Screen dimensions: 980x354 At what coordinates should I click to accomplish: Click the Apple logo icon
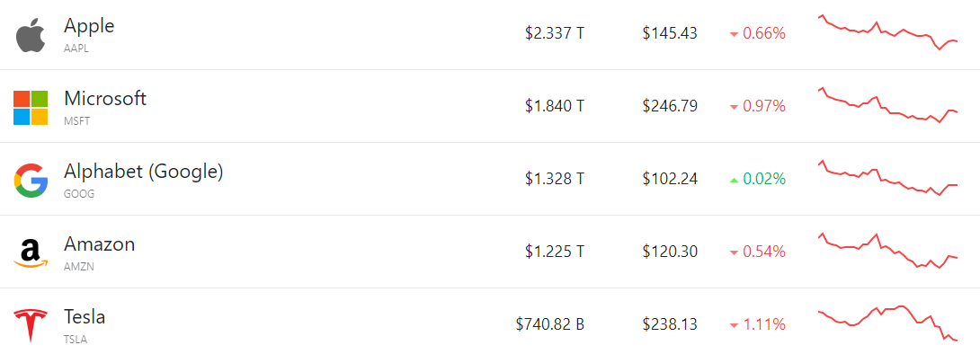tap(31, 35)
